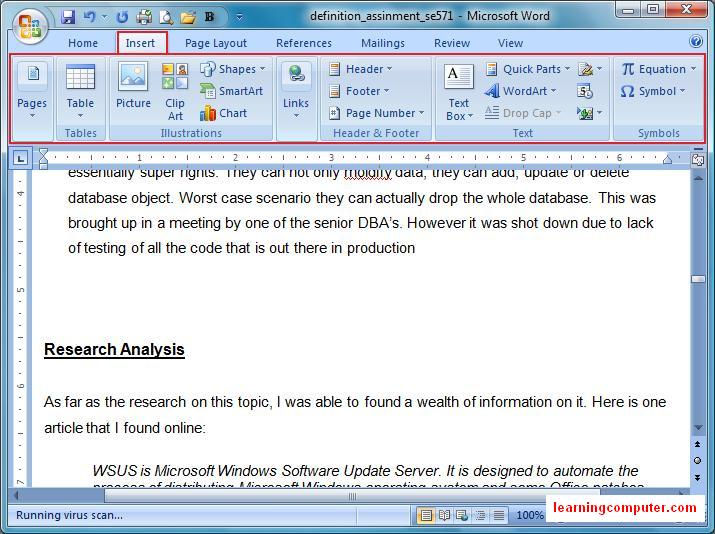Click the Table grid icon
715x534 pixels.
click(x=80, y=77)
